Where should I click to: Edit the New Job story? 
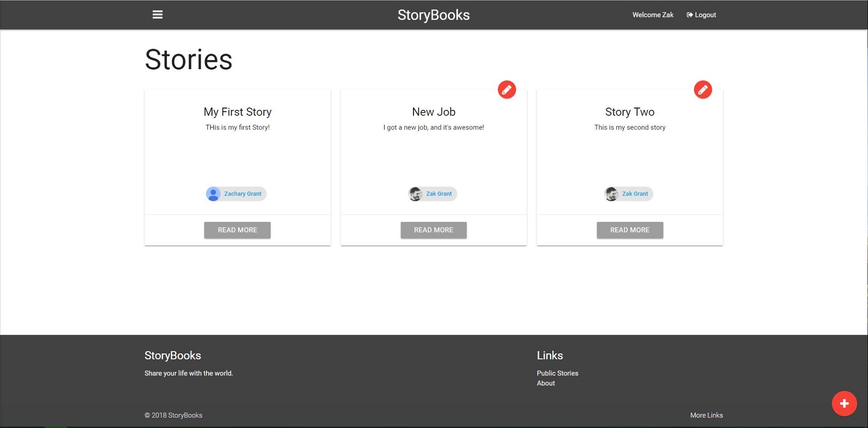point(507,90)
